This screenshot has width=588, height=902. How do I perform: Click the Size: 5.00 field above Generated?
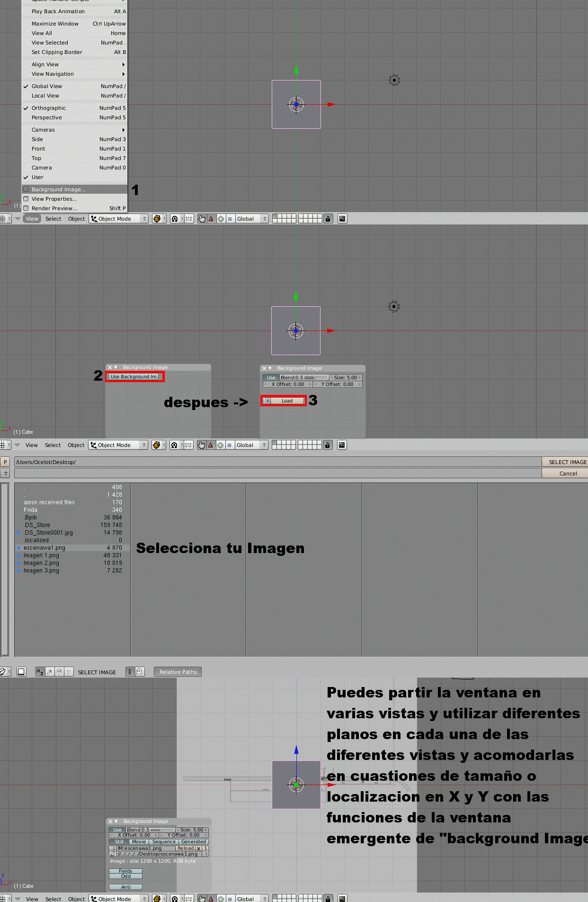click(192, 830)
